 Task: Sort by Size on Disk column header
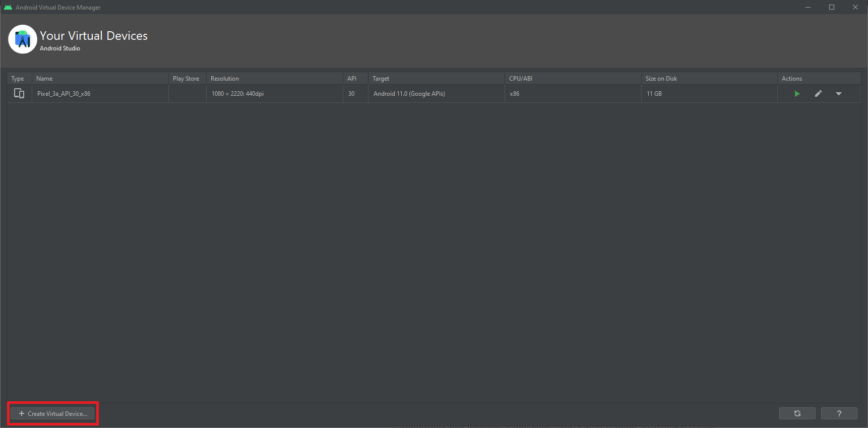pos(709,79)
